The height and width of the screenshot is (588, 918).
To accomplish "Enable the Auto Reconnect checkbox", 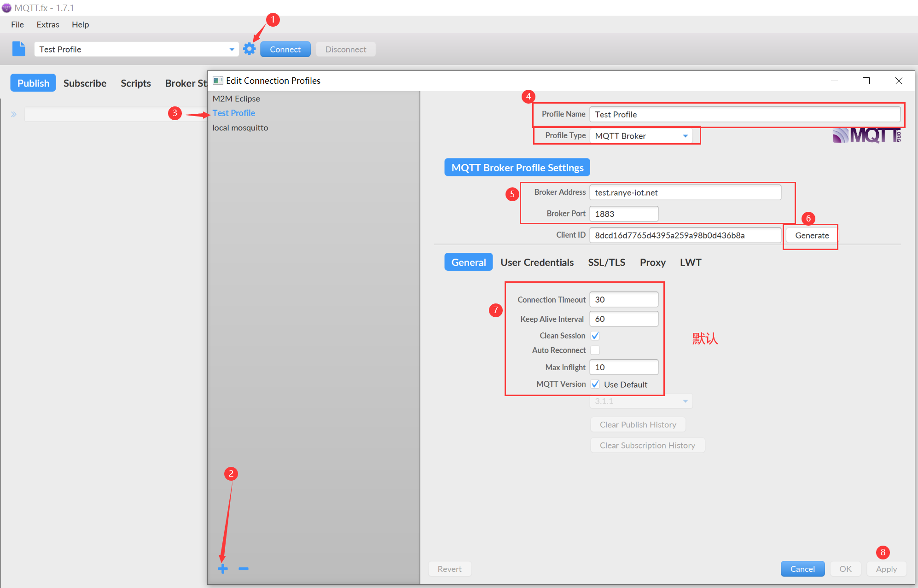I will tap(595, 350).
